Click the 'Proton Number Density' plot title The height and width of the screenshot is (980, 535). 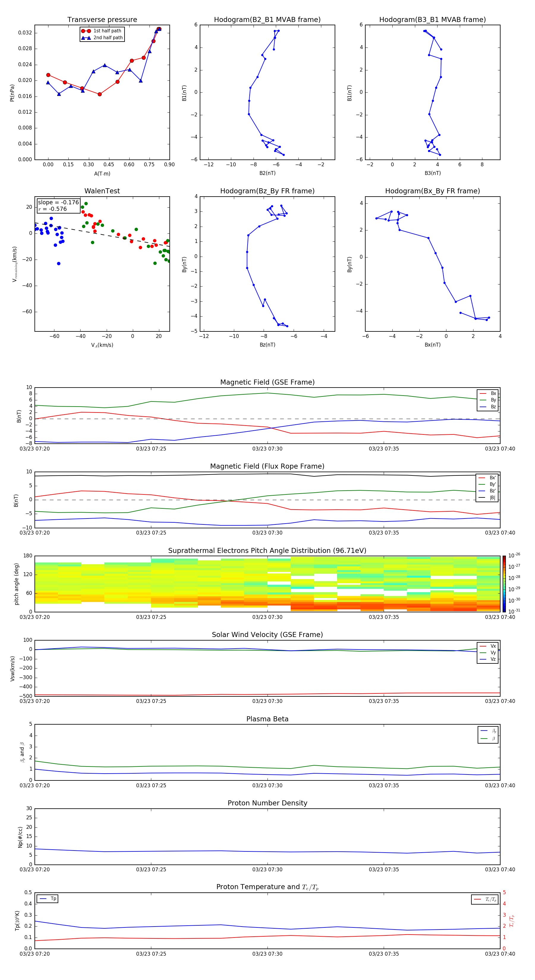(x=267, y=803)
